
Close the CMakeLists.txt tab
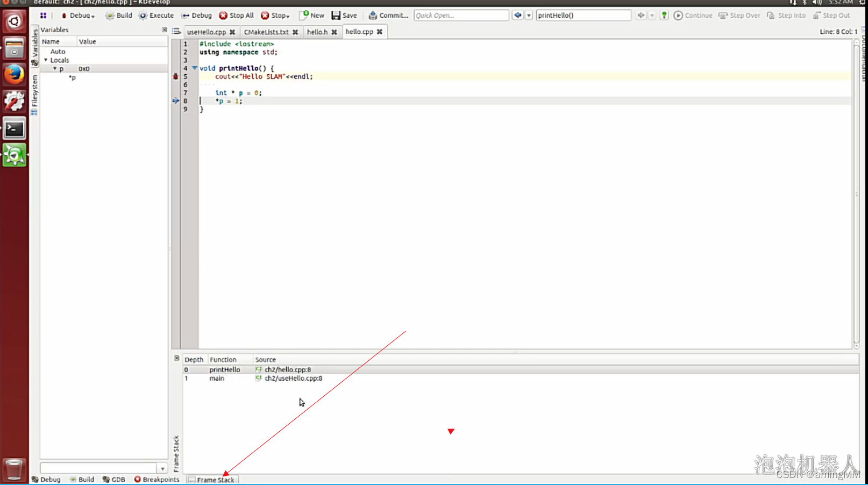(295, 32)
